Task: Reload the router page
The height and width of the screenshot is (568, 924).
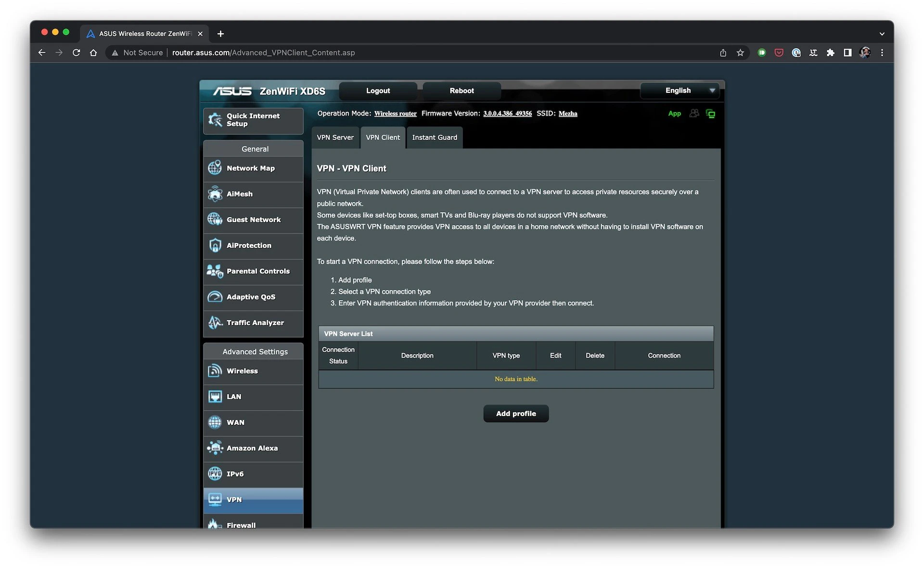Action: coord(76,53)
